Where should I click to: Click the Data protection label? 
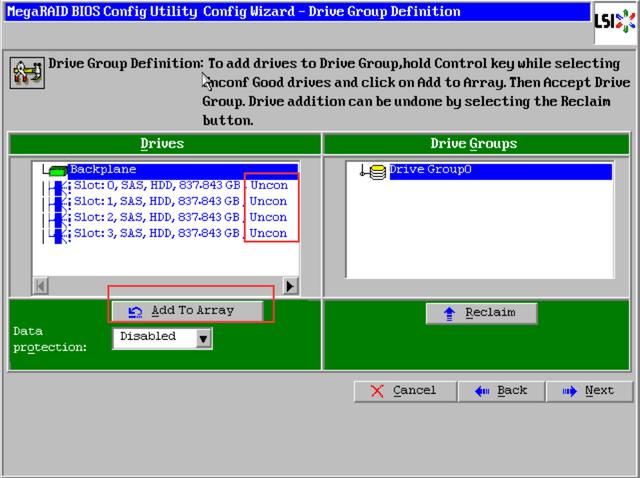(50, 339)
